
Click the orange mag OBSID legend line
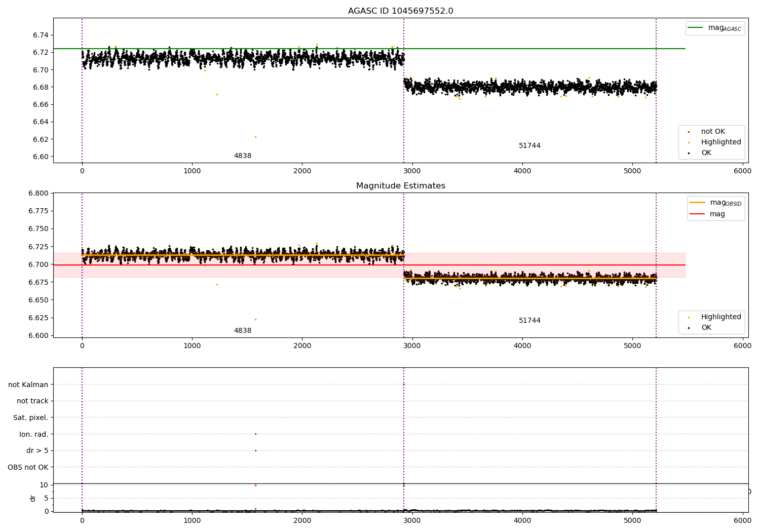[697, 203]
